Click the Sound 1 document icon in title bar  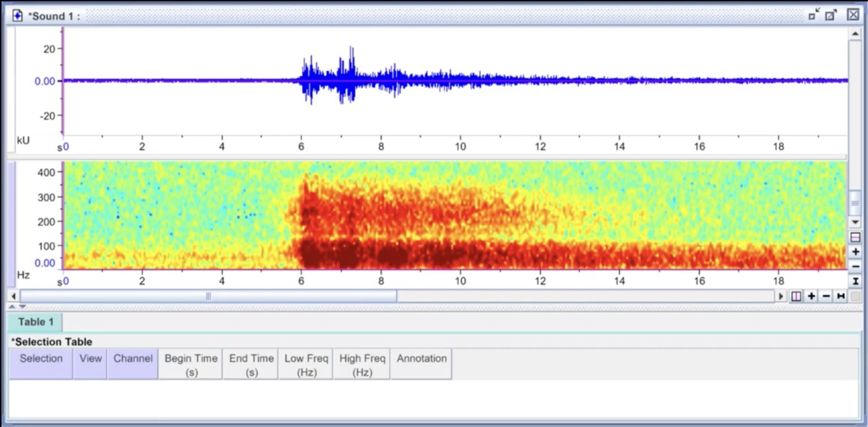pyautogui.click(x=18, y=15)
